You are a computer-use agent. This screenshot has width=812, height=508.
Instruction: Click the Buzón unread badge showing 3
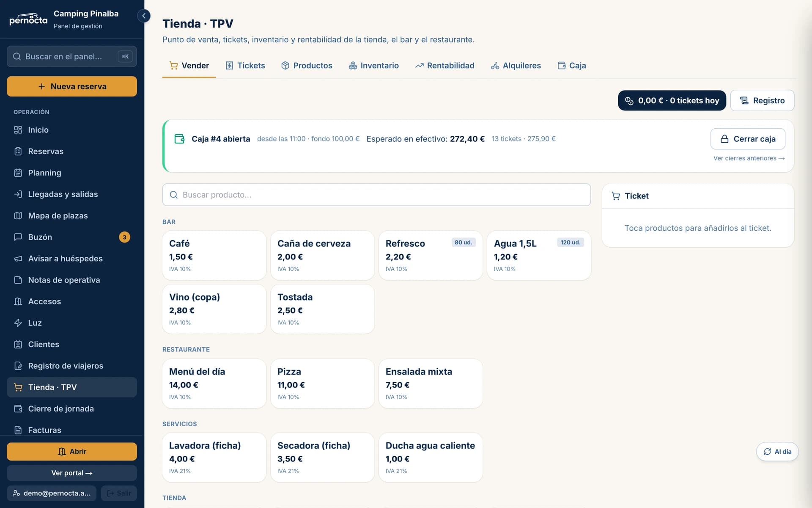pyautogui.click(x=124, y=237)
